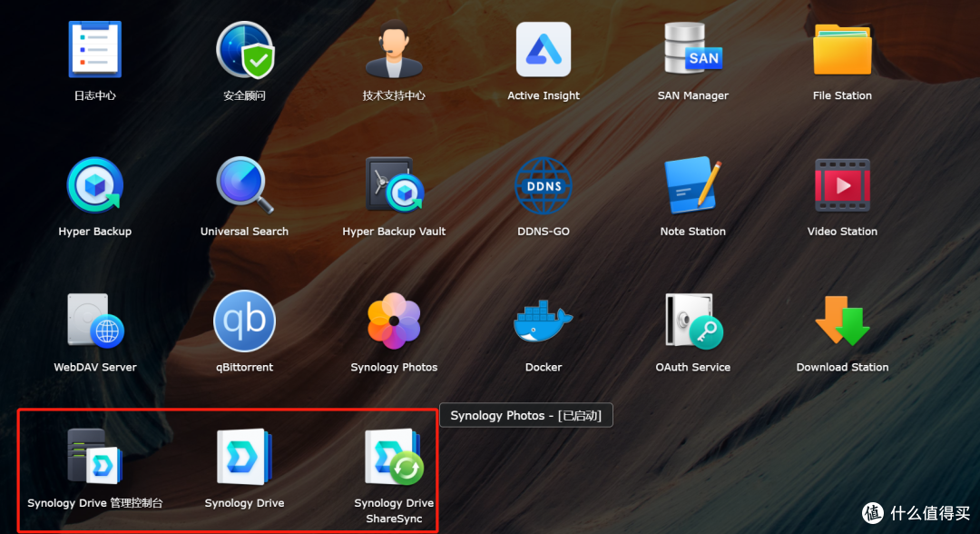Viewport: 980px width, 534px height.
Task: Open Note Station
Action: (692, 185)
